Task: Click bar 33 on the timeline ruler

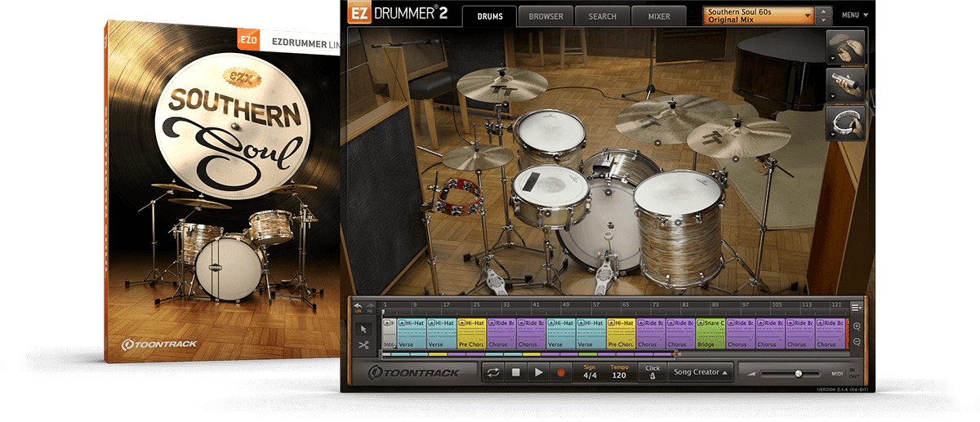Action: (x=505, y=305)
